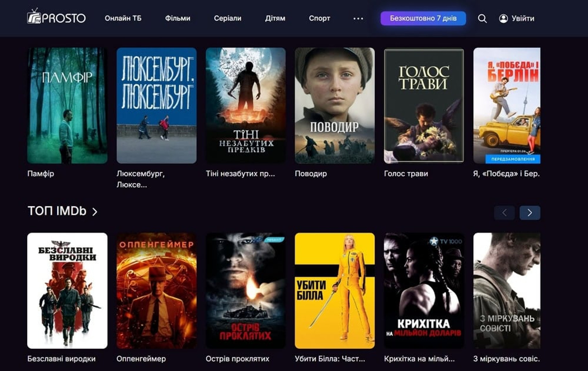
Task: Expand the ТОП IMDb section chevron
Action: coord(95,212)
